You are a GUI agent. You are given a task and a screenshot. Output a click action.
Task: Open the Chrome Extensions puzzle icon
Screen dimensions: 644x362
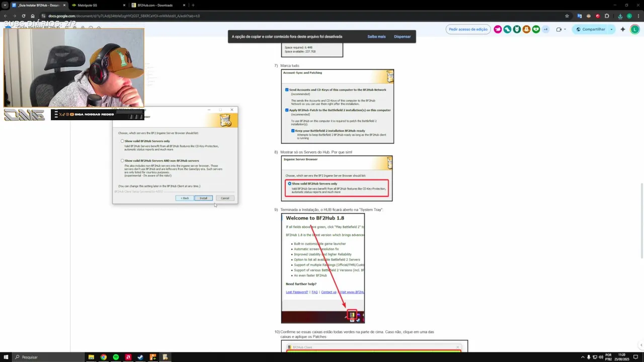(x=607, y=16)
